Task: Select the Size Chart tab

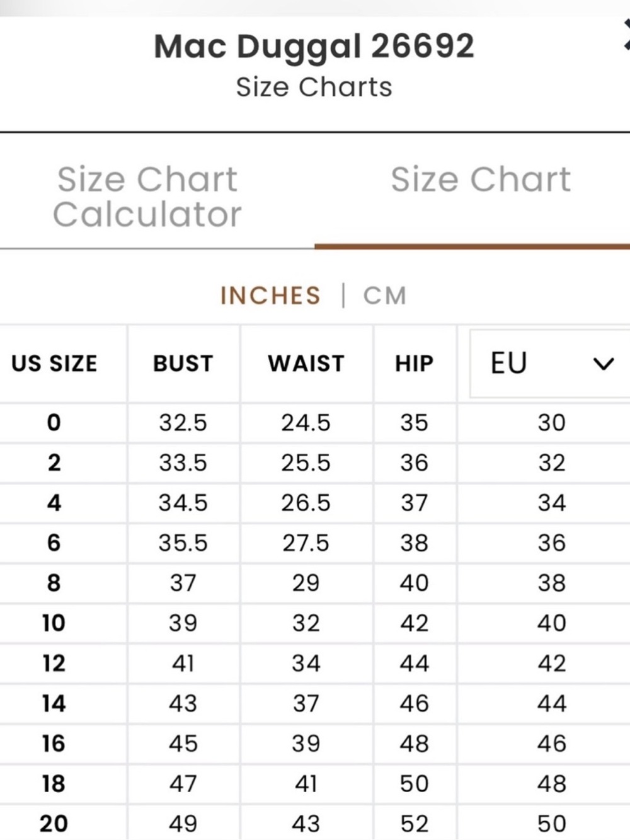Action: [480, 180]
